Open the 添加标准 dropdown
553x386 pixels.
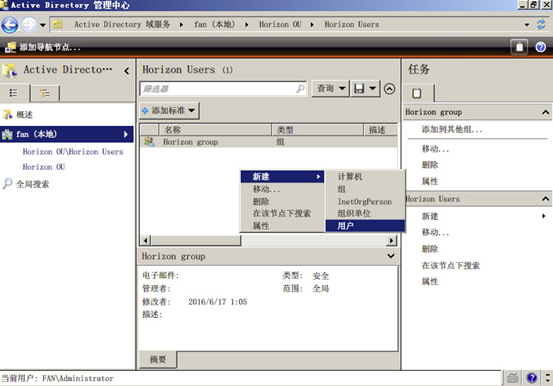[170, 111]
